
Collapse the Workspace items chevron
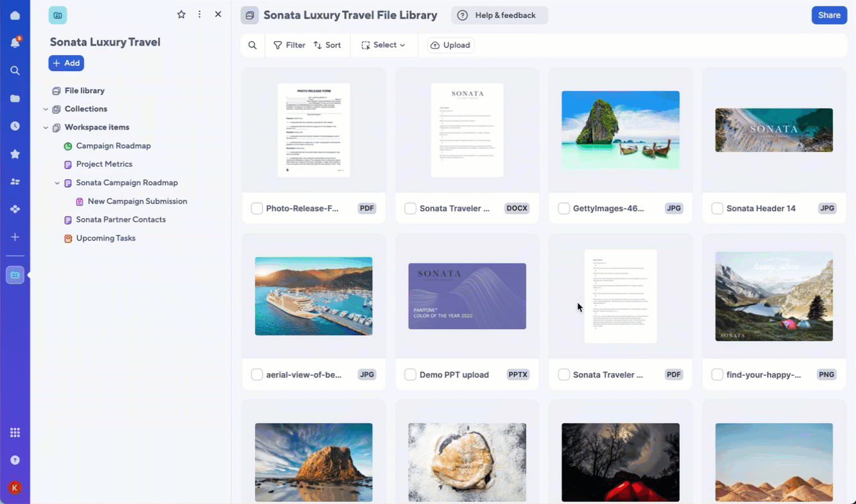tap(46, 128)
